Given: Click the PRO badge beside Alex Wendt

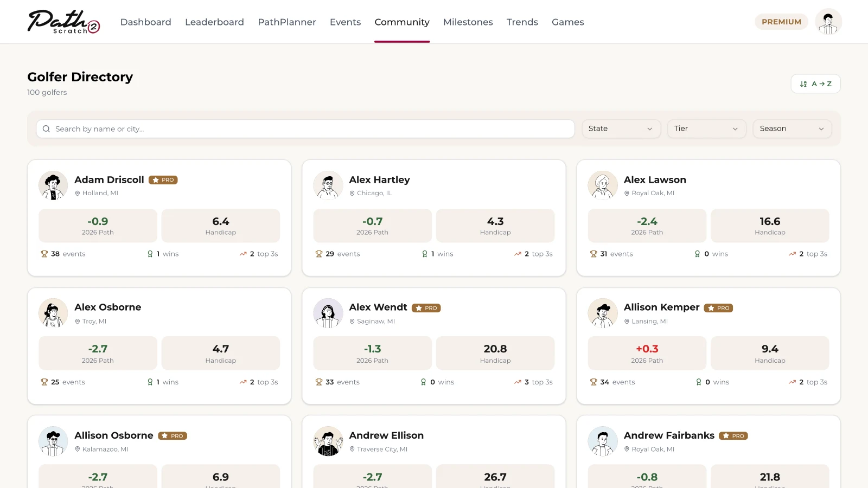Looking at the screenshot, I should (426, 308).
